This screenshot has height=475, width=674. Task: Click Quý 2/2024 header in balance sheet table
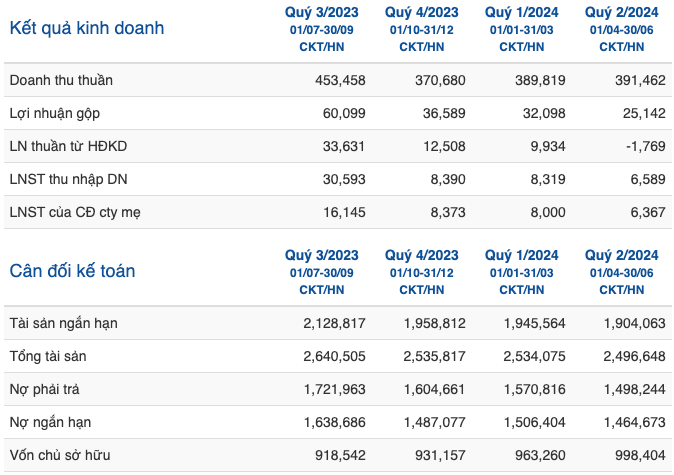[x=622, y=272]
